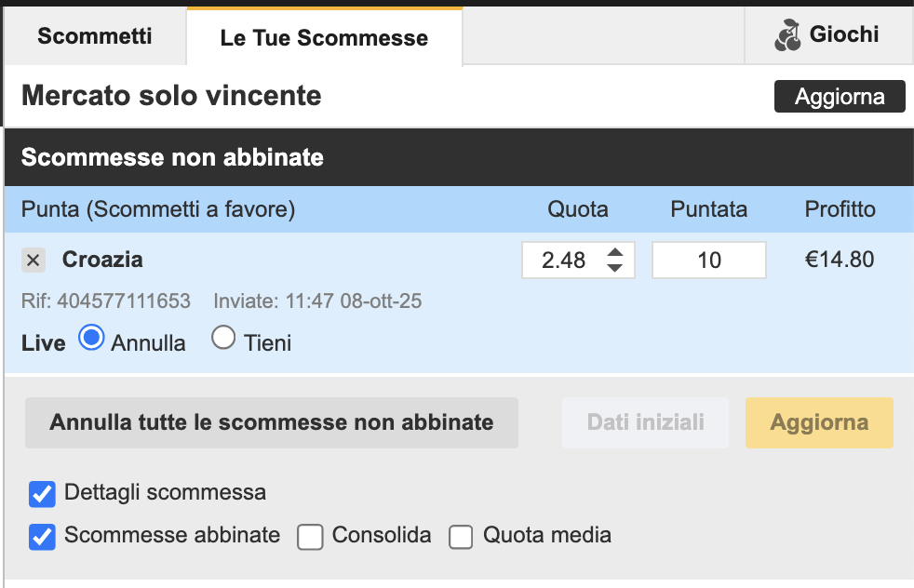Click Annulla tutte le scommesse non abbinate
This screenshot has width=914, height=588.
[271, 422]
